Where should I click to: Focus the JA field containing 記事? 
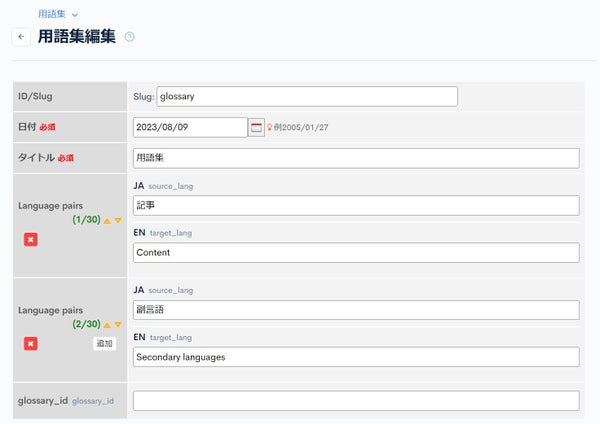tap(356, 205)
